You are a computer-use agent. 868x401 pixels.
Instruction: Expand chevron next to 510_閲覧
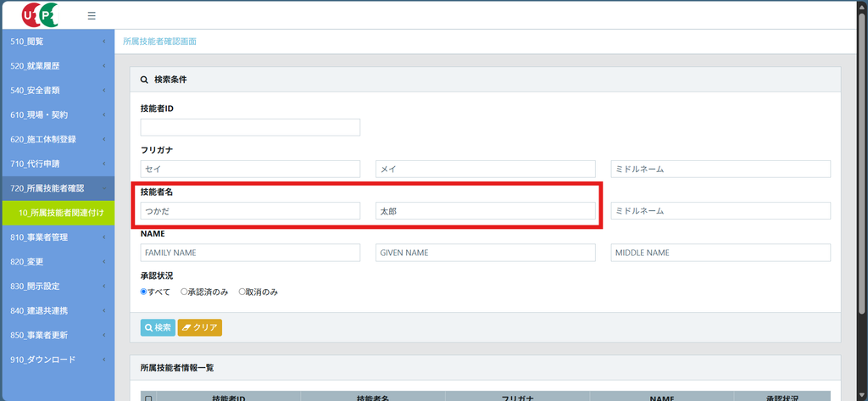(x=104, y=42)
